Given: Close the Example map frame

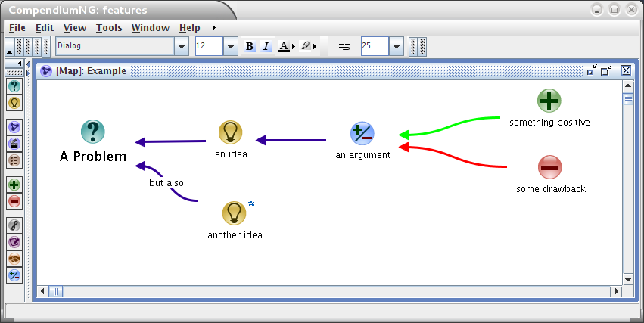Looking at the screenshot, I should 626,70.
